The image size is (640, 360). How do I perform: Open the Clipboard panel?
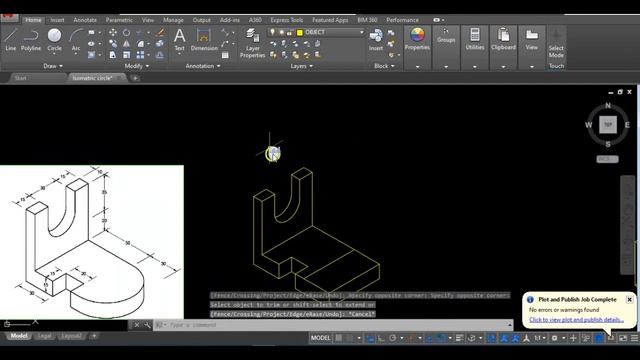tap(503, 39)
